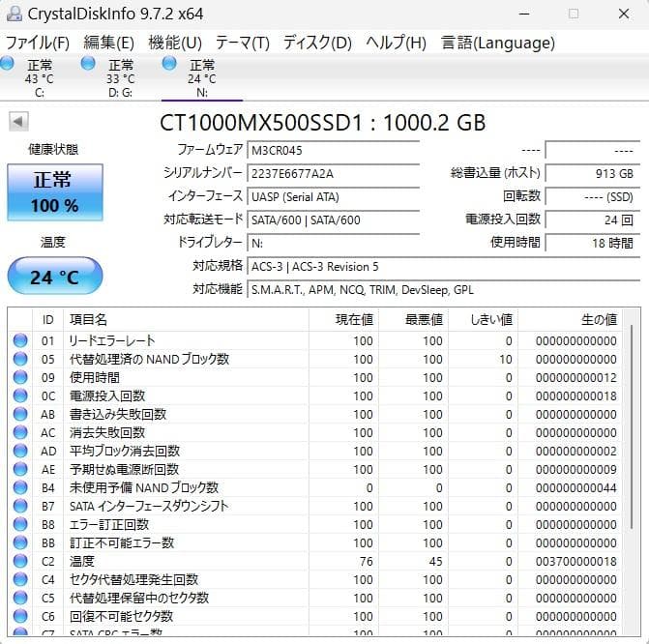Click the blue status icon for ID 01

coord(20,340)
